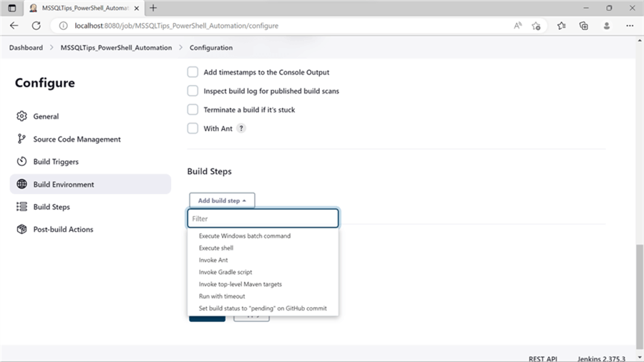Screen dimensions: 644x362
Task: Click the Configuration breadcrumb
Action: pos(211,48)
